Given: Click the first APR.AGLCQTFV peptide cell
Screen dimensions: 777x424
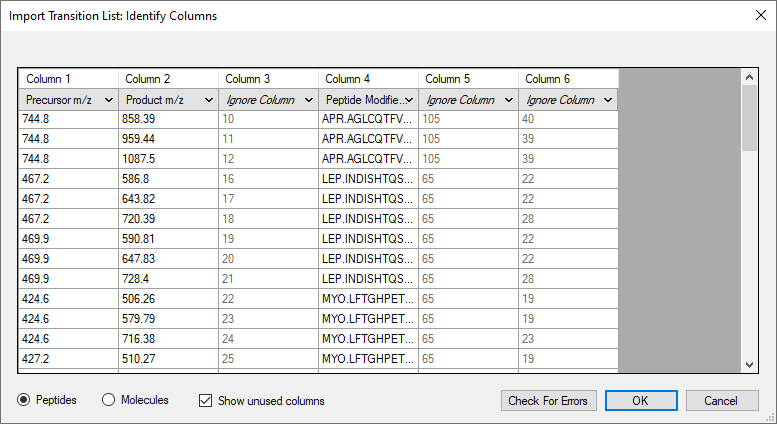Looking at the screenshot, I should pos(368,119).
